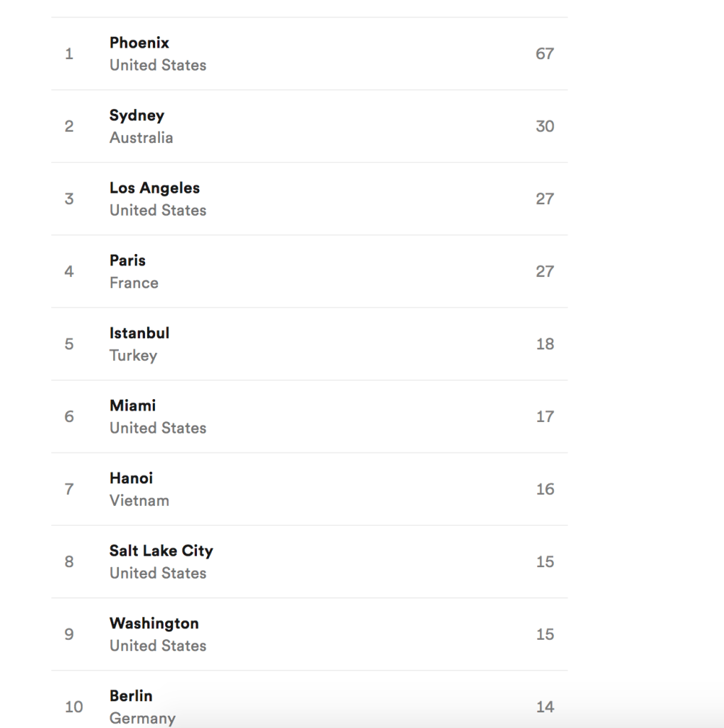Click the Vietnam label under Hanoi

click(x=139, y=500)
